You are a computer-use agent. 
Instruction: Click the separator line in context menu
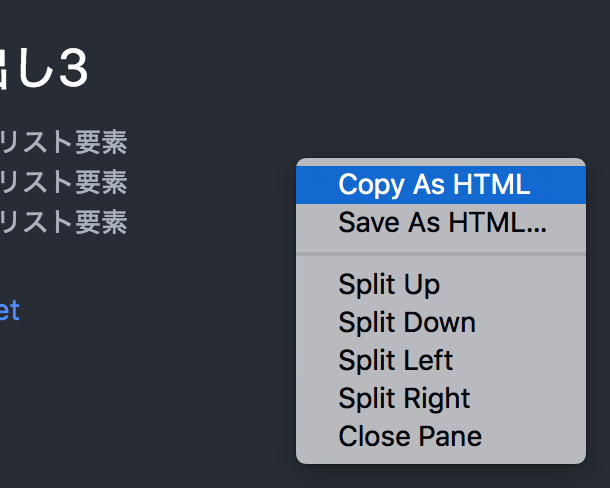pyautogui.click(x=440, y=254)
